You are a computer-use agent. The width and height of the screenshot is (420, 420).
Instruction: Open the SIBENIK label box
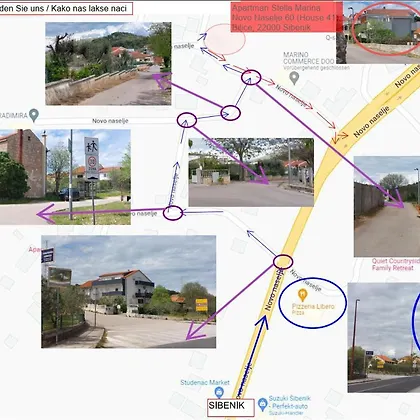pyautogui.click(x=231, y=407)
